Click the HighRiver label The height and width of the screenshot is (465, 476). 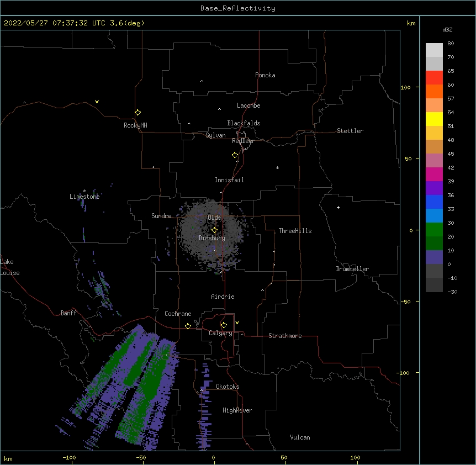click(237, 410)
